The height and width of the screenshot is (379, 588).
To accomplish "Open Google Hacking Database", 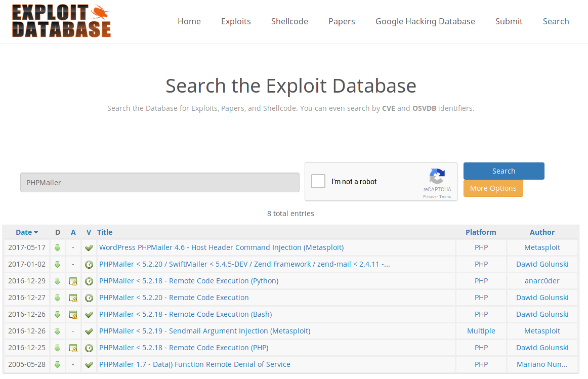I will (425, 21).
